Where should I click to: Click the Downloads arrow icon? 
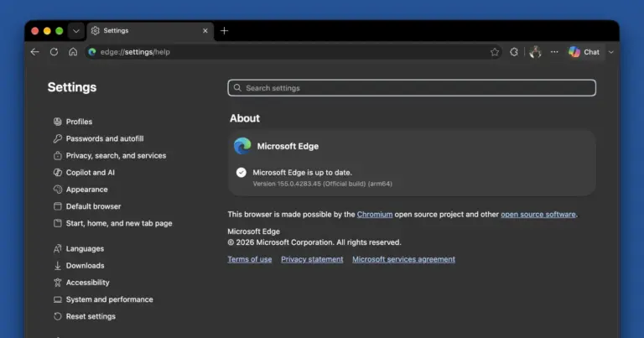pos(58,266)
